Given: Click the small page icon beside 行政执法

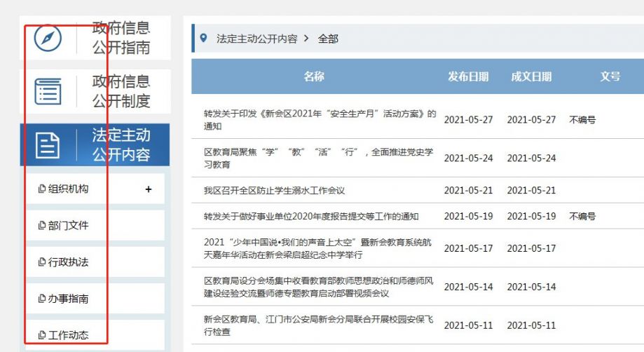Looking at the screenshot, I should click(x=42, y=262).
